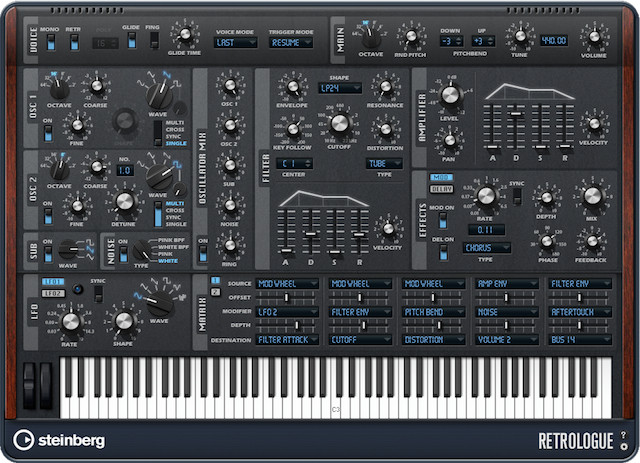Open the LFO 2 modifier dropdown

[x=287, y=312]
